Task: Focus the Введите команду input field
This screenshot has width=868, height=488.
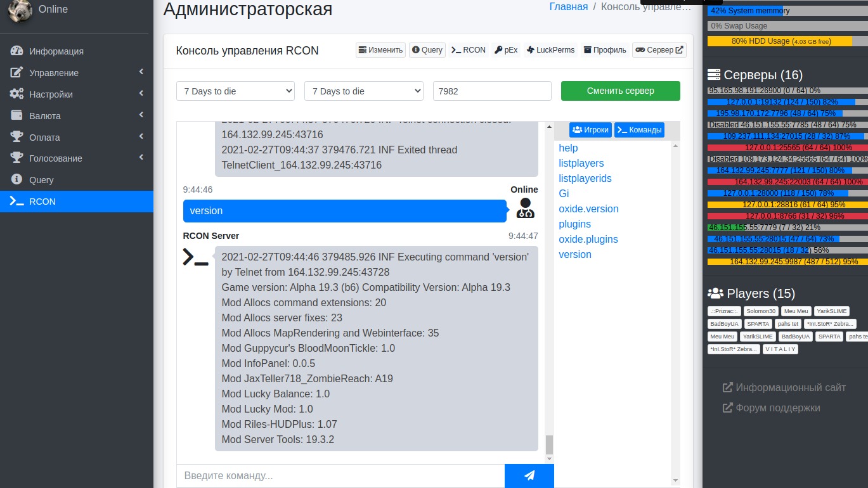Action: click(340, 475)
